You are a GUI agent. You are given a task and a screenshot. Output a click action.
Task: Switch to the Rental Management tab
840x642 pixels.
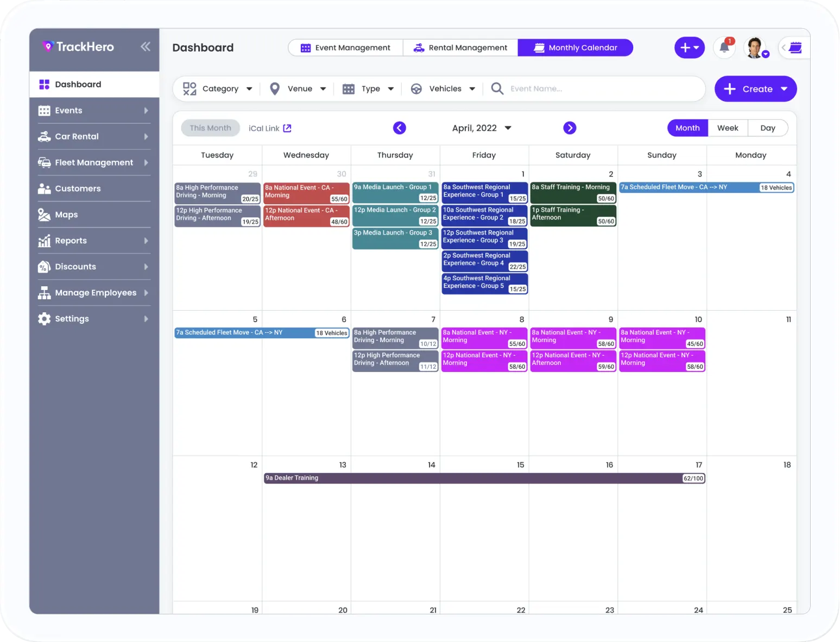click(x=460, y=48)
